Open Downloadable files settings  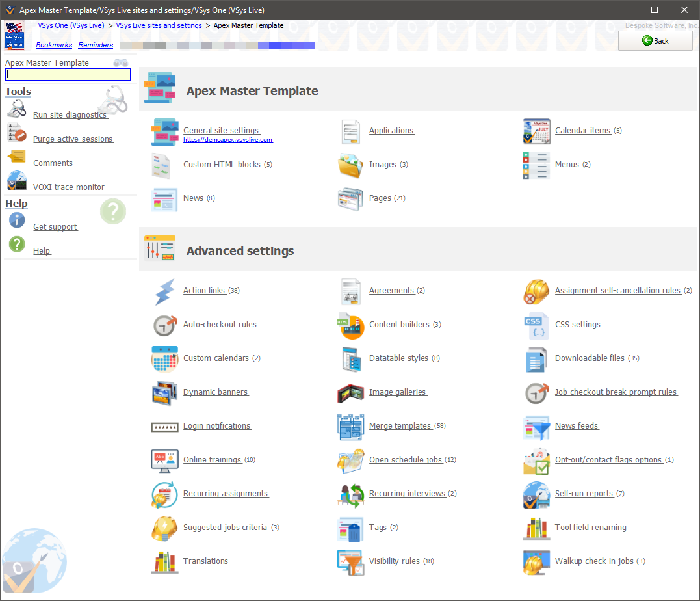coord(590,358)
